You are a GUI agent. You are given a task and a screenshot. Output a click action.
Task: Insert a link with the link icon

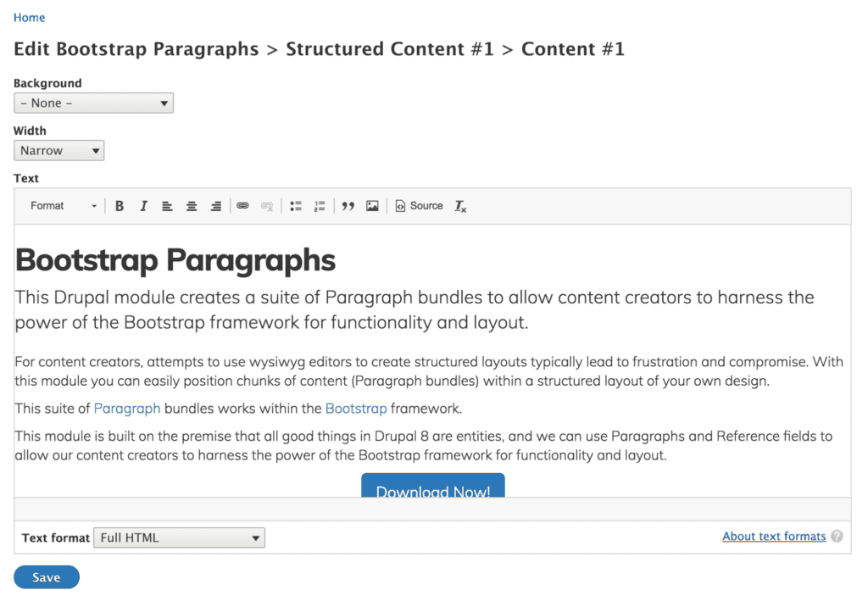[242, 206]
